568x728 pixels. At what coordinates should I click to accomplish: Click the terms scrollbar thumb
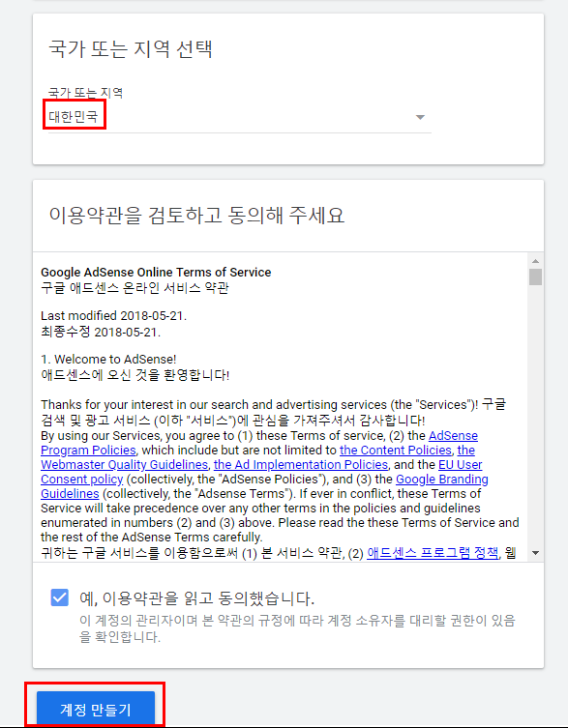535,277
